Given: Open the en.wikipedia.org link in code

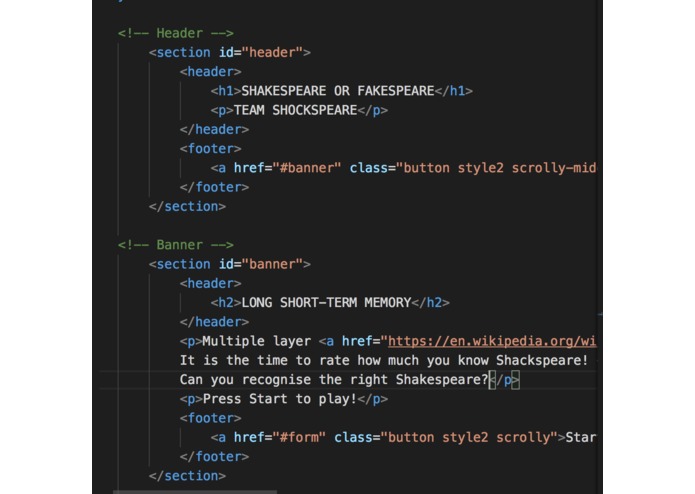Looking at the screenshot, I should [x=492, y=341].
